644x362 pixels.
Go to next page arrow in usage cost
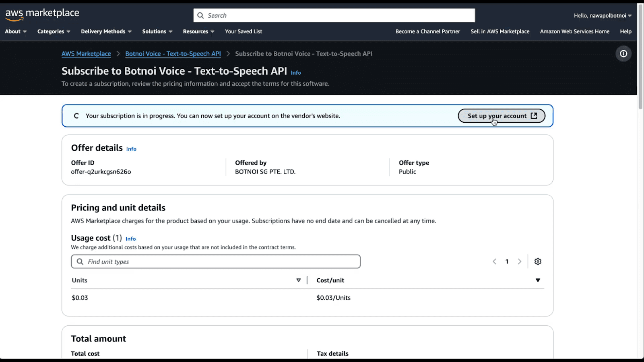coord(520,261)
